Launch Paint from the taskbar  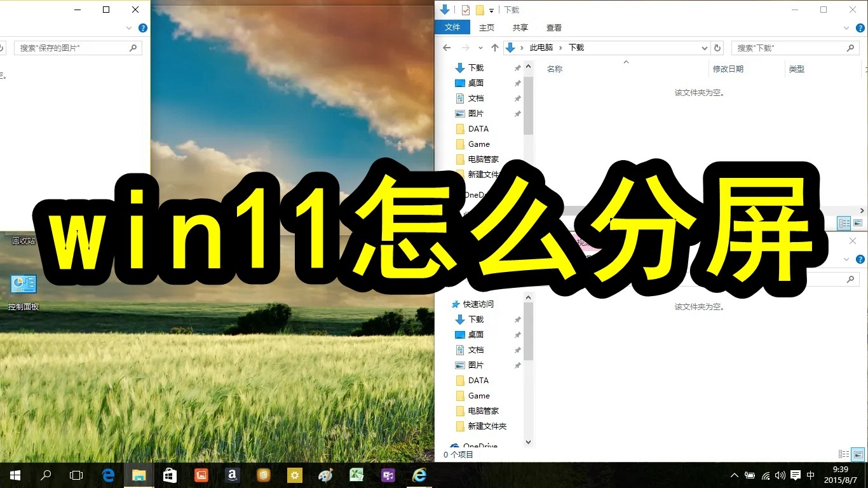(325, 475)
